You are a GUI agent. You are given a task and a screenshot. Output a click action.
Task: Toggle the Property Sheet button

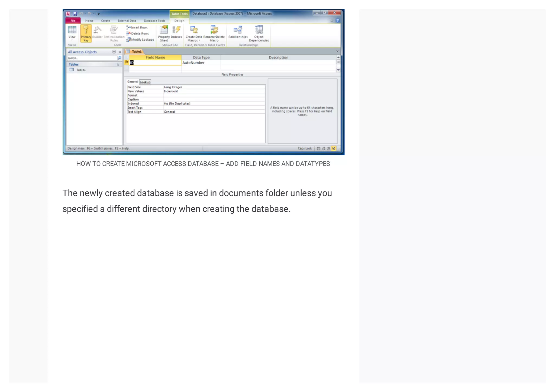pyautogui.click(x=164, y=34)
